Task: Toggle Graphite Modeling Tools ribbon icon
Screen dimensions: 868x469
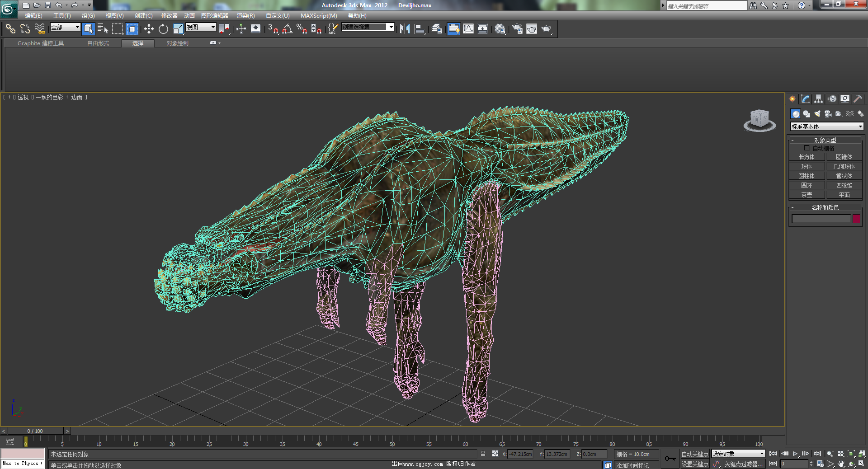Action: [x=453, y=29]
